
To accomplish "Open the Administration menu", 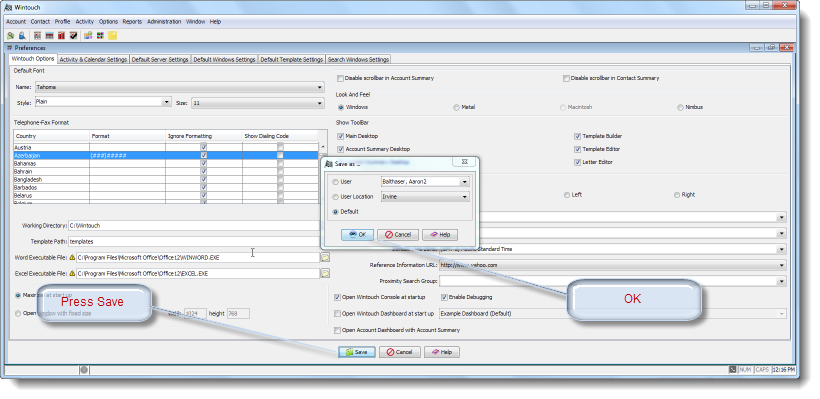I will (164, 22).
